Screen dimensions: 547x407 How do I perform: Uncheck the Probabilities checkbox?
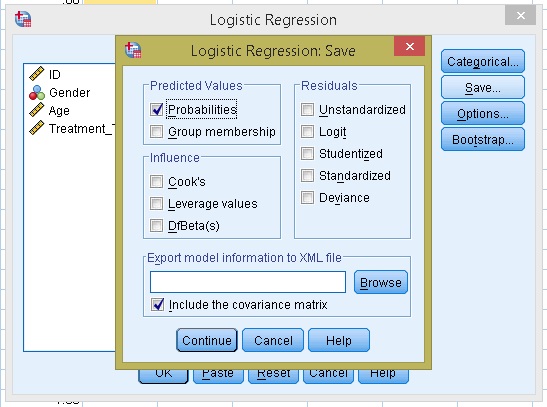click(x=156, y=110)
